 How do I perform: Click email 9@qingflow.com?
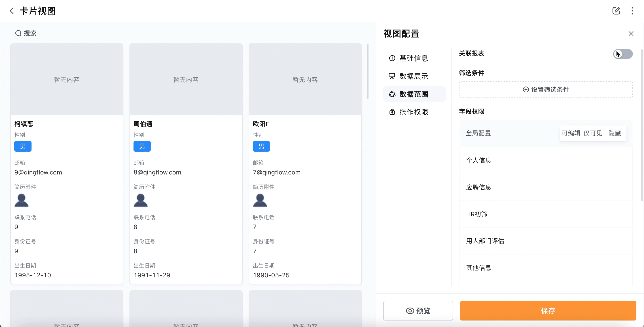[38, 172]
